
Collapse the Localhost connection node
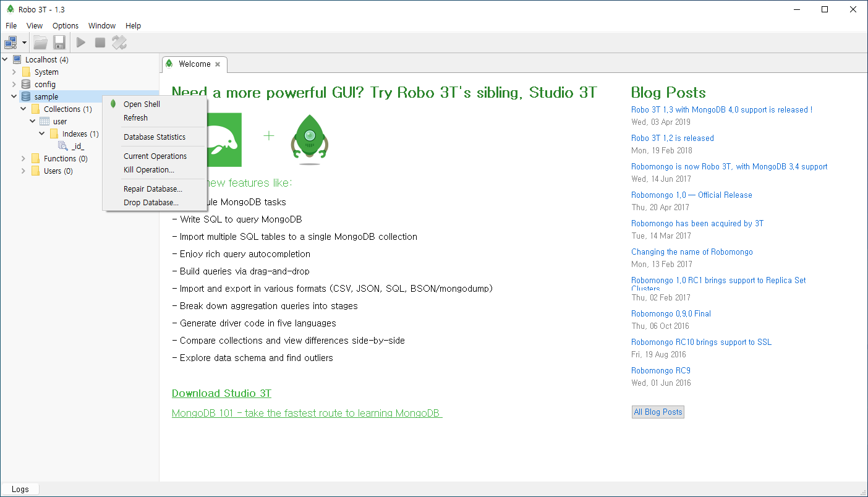point(5,59)
